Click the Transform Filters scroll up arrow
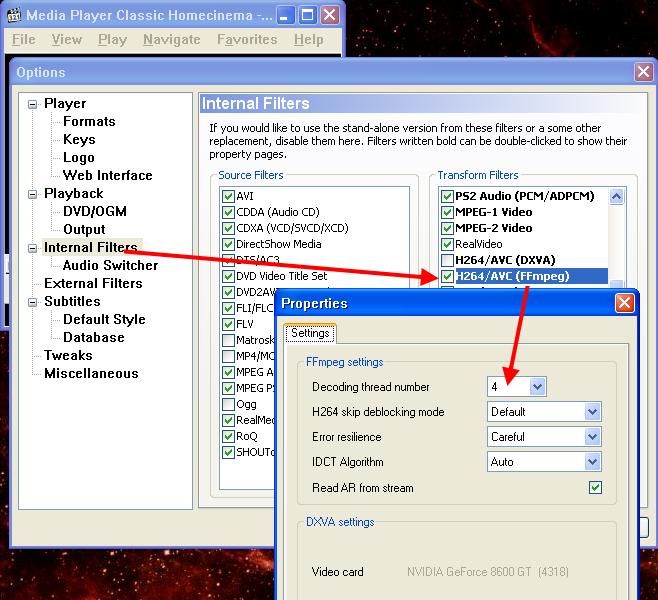The height and width of the screenshot is (600, 658). 616,196
